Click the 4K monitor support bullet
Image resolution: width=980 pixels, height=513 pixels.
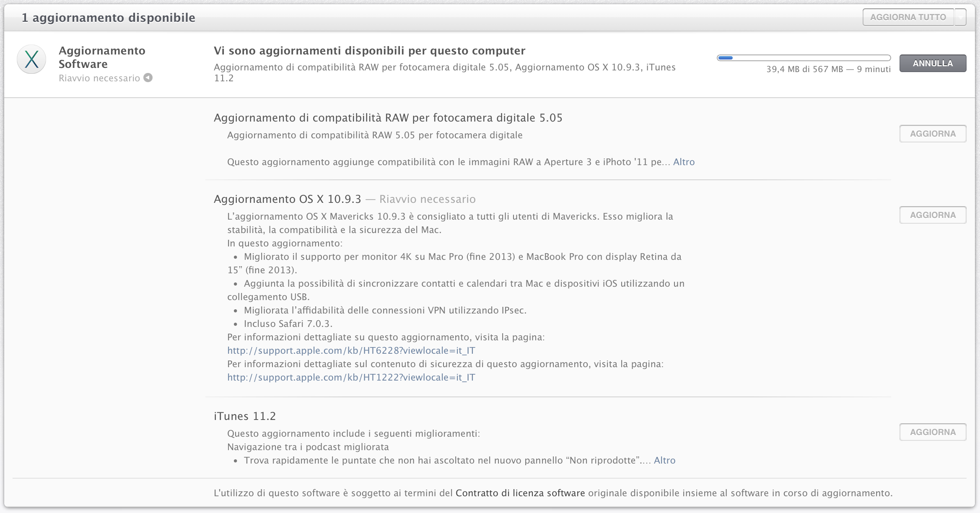454,263
